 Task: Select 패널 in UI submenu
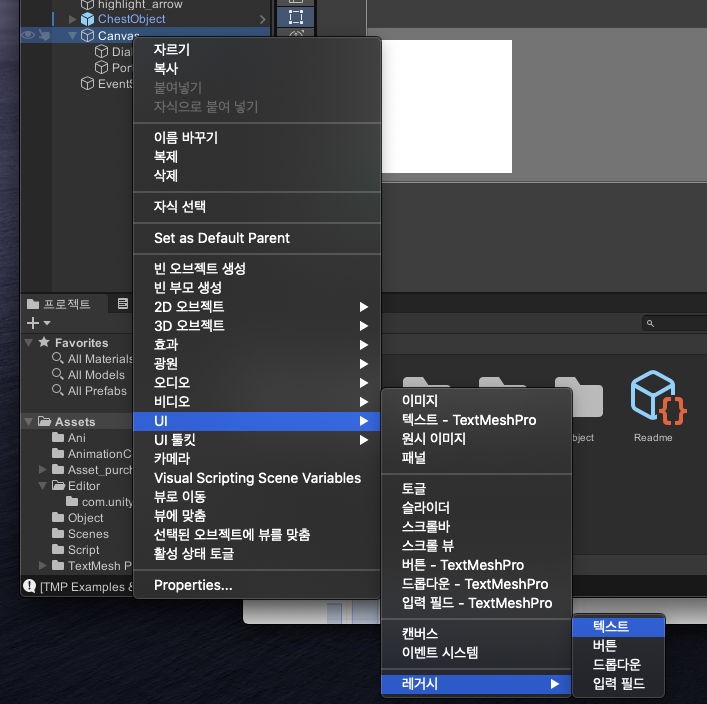[x=477, y=458]
